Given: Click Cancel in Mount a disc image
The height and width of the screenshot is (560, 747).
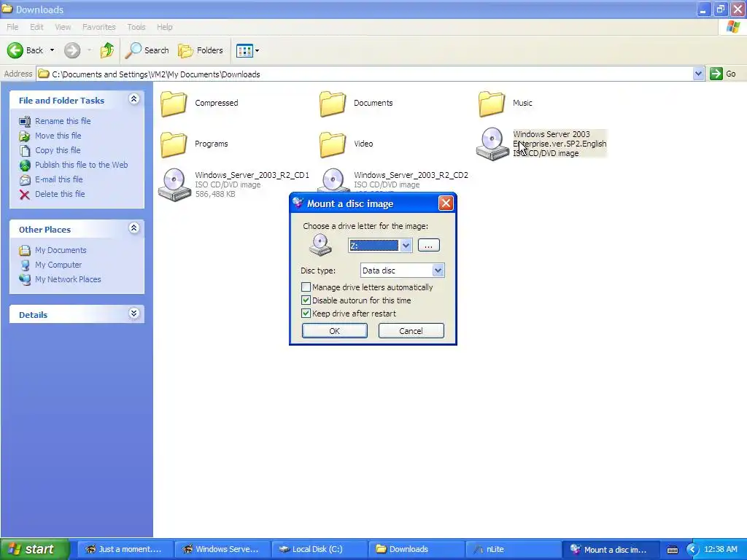Looking at the screenshot, I should [x=411, y=331].
